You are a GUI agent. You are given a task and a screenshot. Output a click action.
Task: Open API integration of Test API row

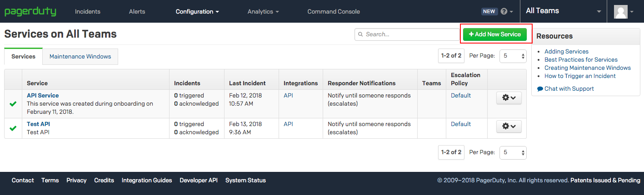click(289, 124)
